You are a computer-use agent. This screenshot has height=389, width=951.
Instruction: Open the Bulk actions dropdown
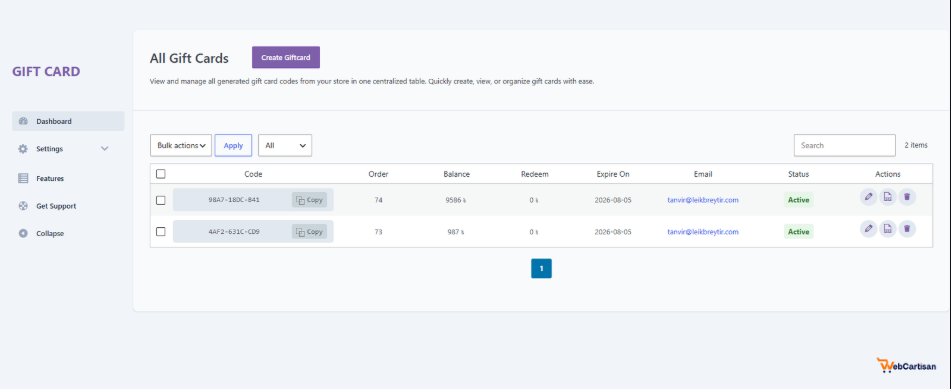[x=181, y=146]
